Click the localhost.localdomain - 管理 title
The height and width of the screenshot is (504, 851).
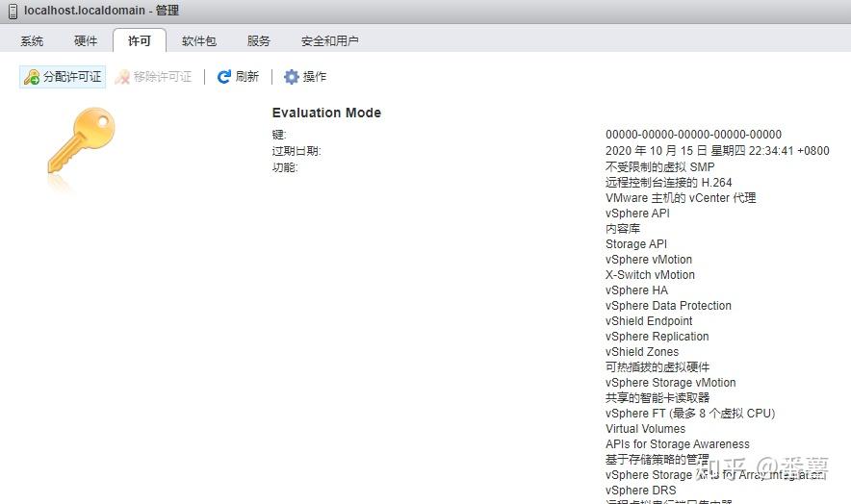click(x=101, y=11)
